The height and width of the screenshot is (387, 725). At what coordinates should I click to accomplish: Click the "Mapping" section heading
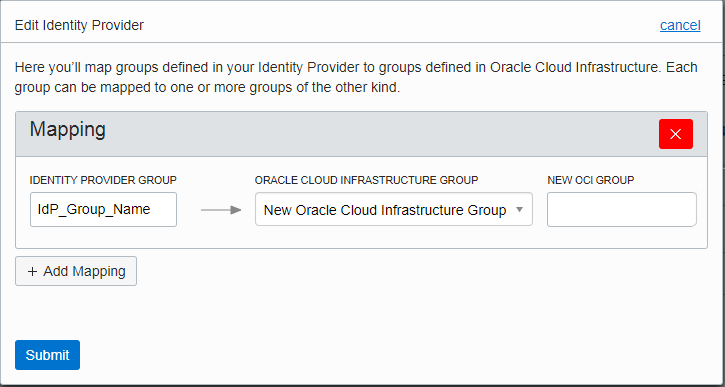(68, 129)
